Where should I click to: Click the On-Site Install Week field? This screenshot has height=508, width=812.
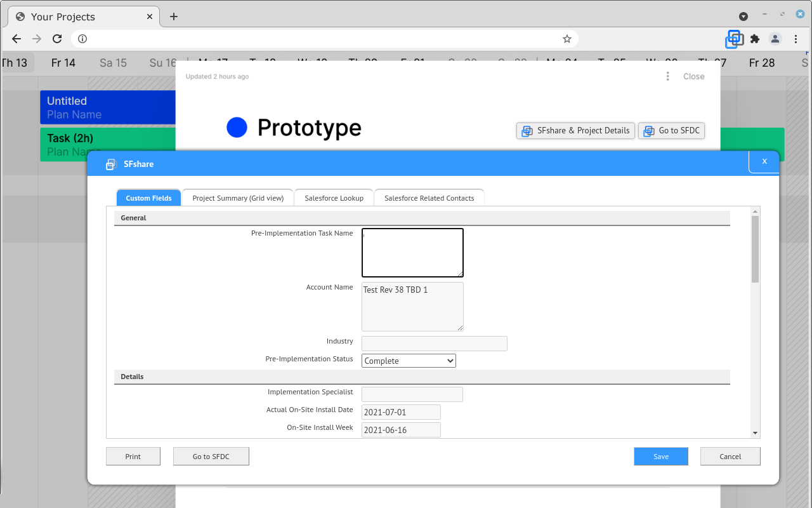coord(401,430)
